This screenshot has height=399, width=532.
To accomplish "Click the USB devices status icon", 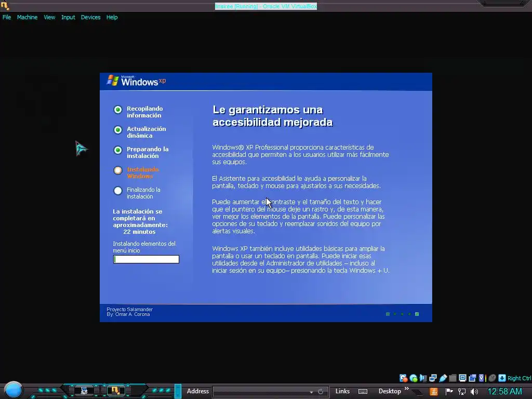I will (443, 378).
